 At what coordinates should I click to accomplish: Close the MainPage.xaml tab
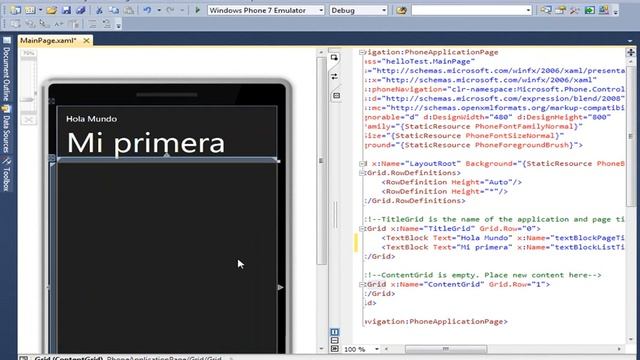(x=86, y=40)
